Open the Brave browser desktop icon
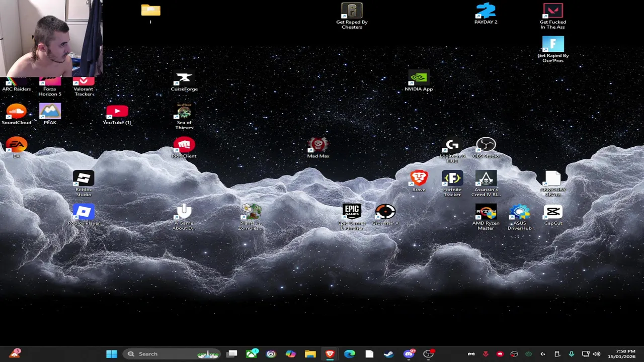Viewport: 644px width, 362px height. coord(419,182)
